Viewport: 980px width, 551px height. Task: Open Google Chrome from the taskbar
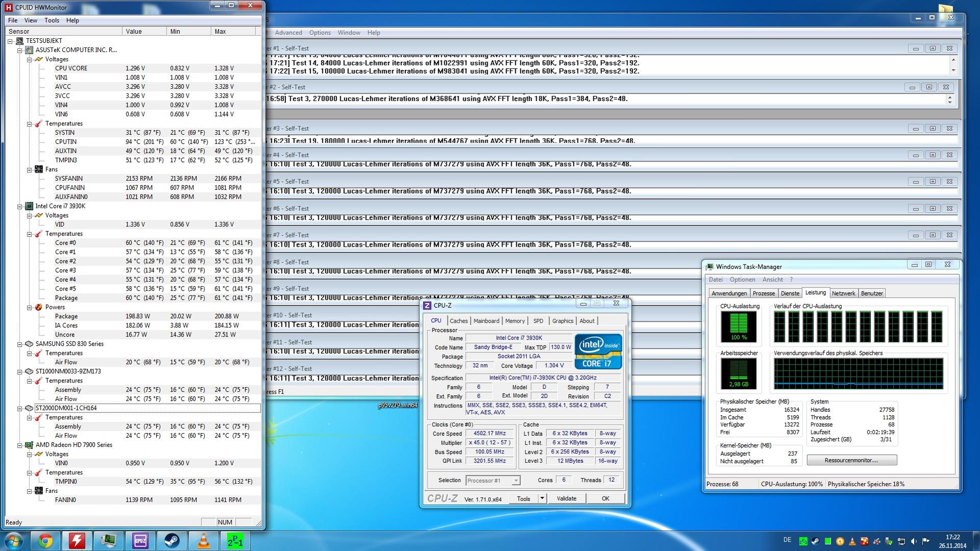(45, 541)
